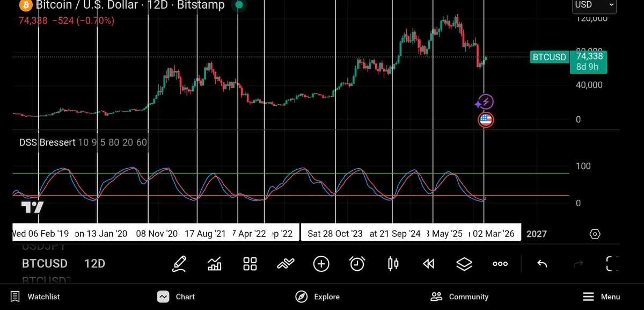Image resolution: width=644 pixels, height=310 pixels.
Task: Switch to the Explore tab
Action: coord(317,297)
